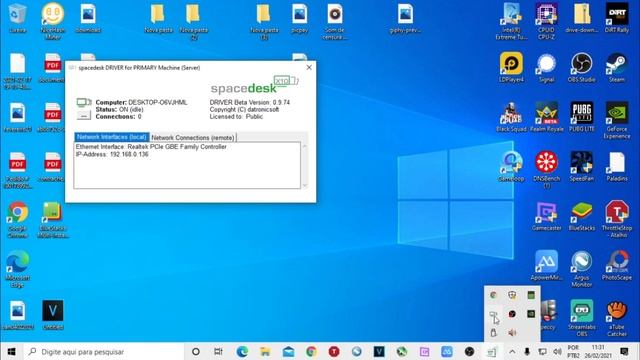The width and height of the screenshot is (640, 360).
Task: Click the orange speaker icon in tray overflow
Action: 512,333
